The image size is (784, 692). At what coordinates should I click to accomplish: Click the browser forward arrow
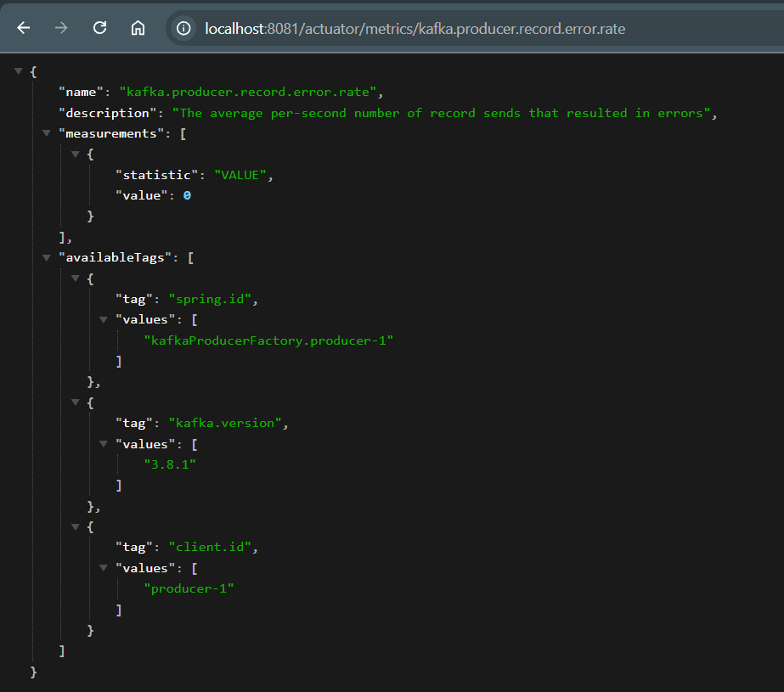(x=61, y=28)
